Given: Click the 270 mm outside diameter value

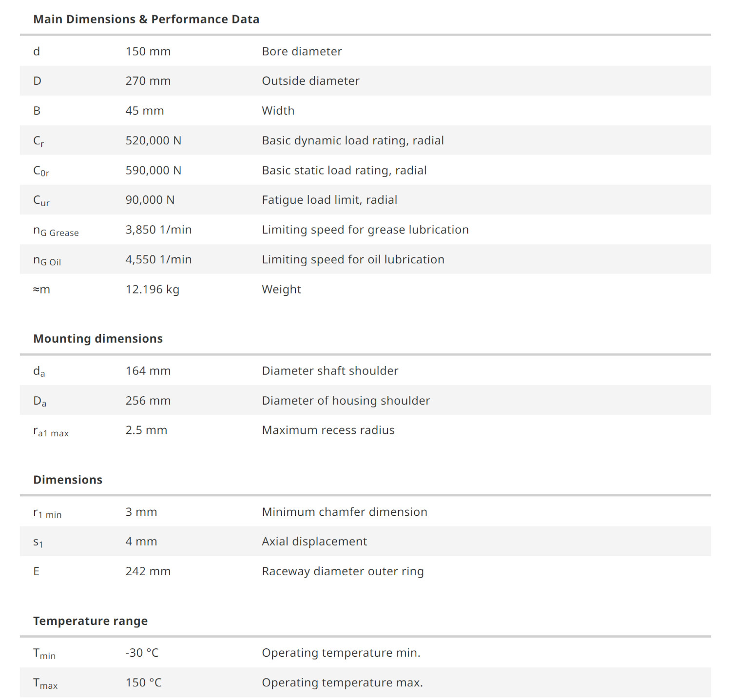Looking at the screenshot, I should pyautogui.click(x=148, y=81).
